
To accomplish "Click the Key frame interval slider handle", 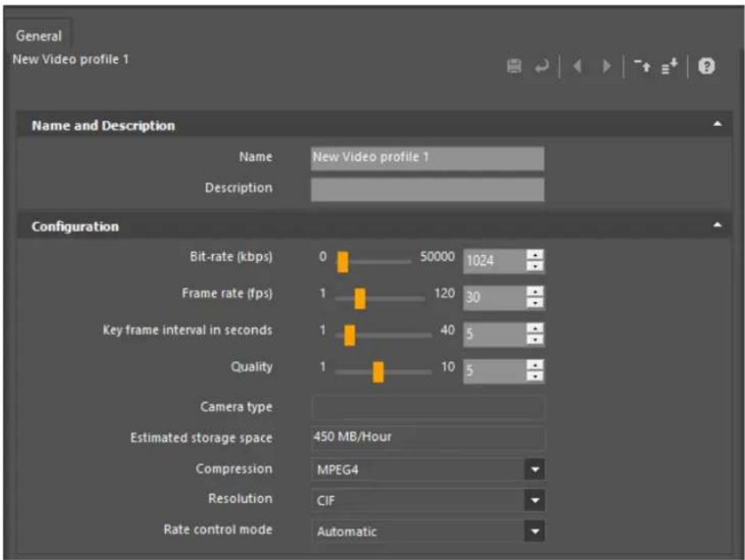I will click(x=349, y=335).
